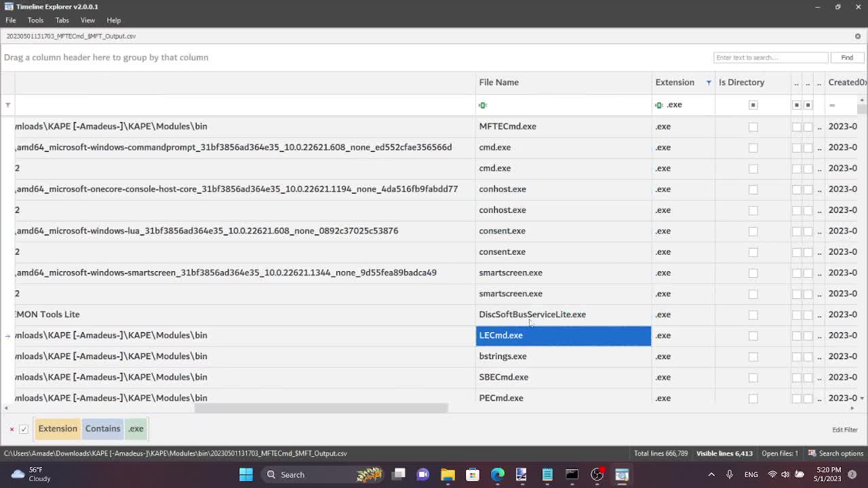Remove the filter with the red X icon
Image resolution: width=868 pixels, height=488 pixels.
(12, 429)
